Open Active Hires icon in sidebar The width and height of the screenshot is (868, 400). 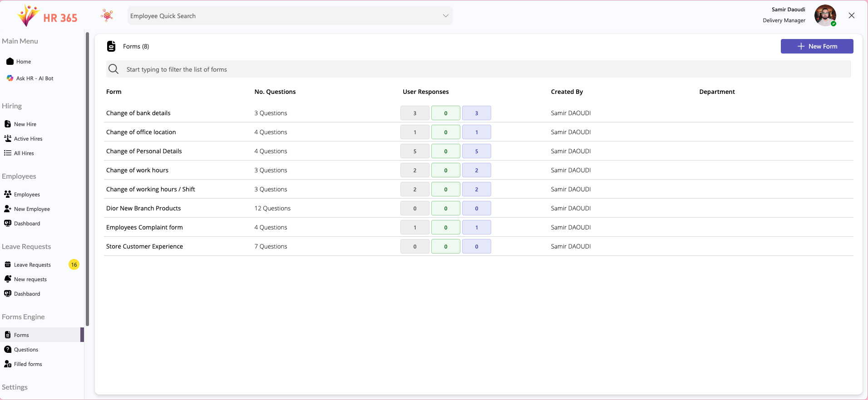pyautogui.click(x=8, y=138)
